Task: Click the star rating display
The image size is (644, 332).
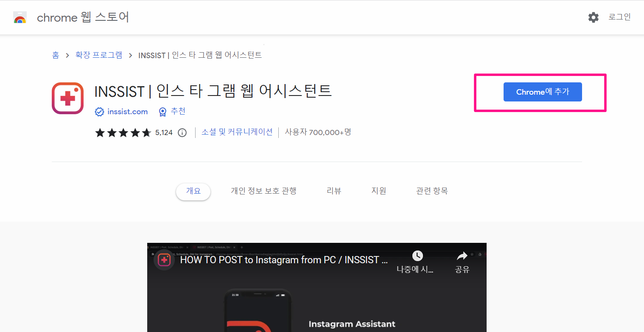Action: point(123,132)
